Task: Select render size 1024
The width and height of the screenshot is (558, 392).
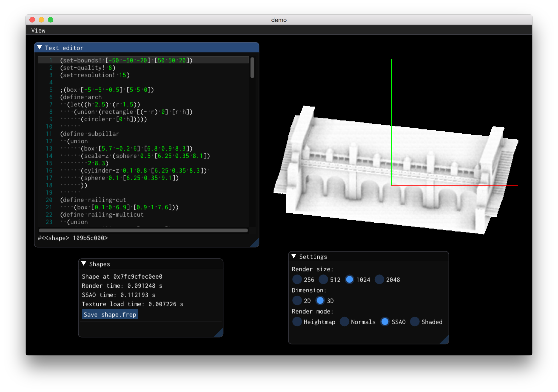Action: pyautogui.click(x=350, y=279)
